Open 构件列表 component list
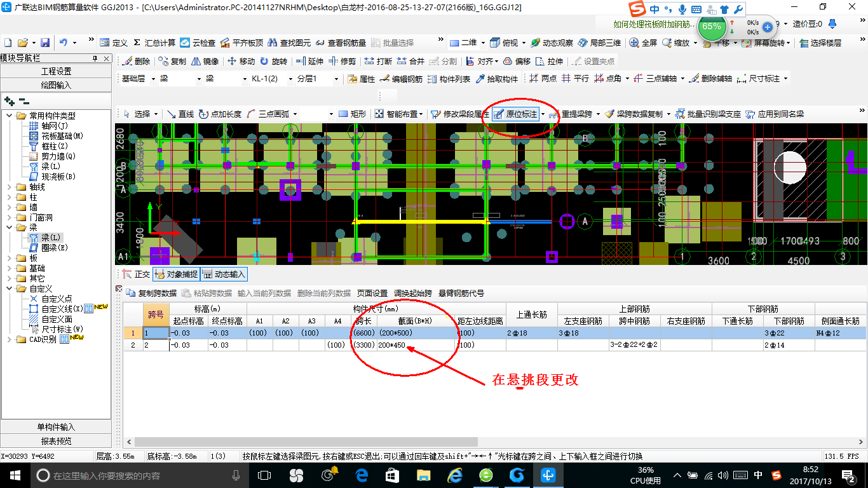The image size is (868, 488). pyautogui.click(x=449, y=79)
